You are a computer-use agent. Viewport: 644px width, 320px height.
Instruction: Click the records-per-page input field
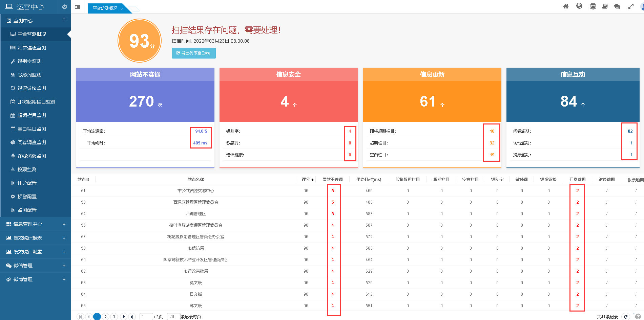click(173, 317)
